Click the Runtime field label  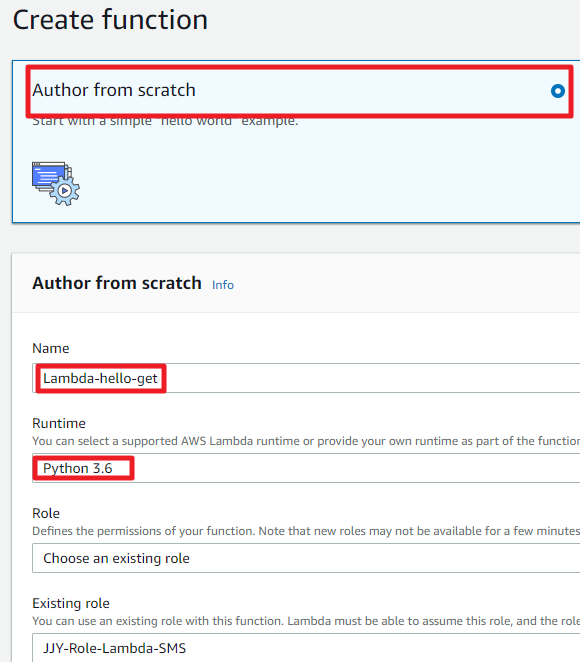point(59,423)
